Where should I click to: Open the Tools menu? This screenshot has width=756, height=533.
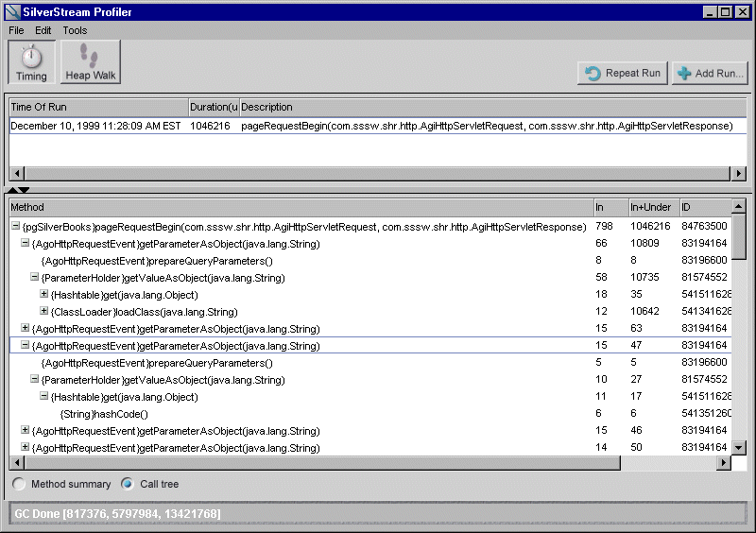click(75, 30)
